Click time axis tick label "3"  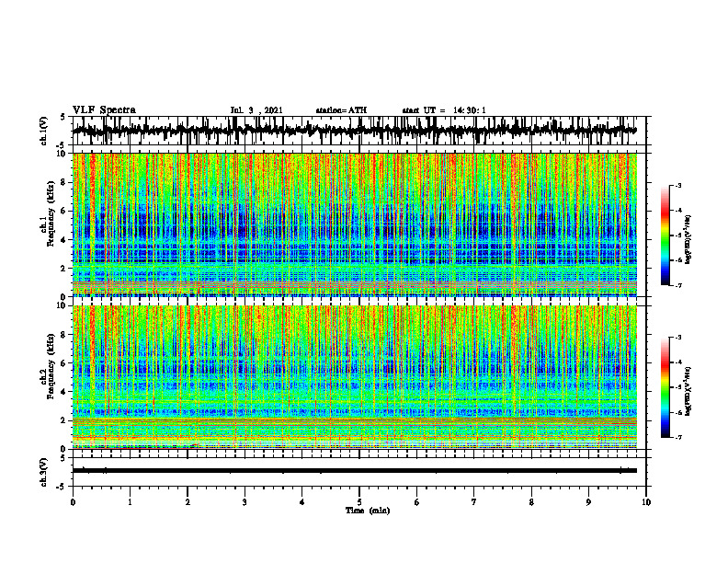(x=245, y=502)
